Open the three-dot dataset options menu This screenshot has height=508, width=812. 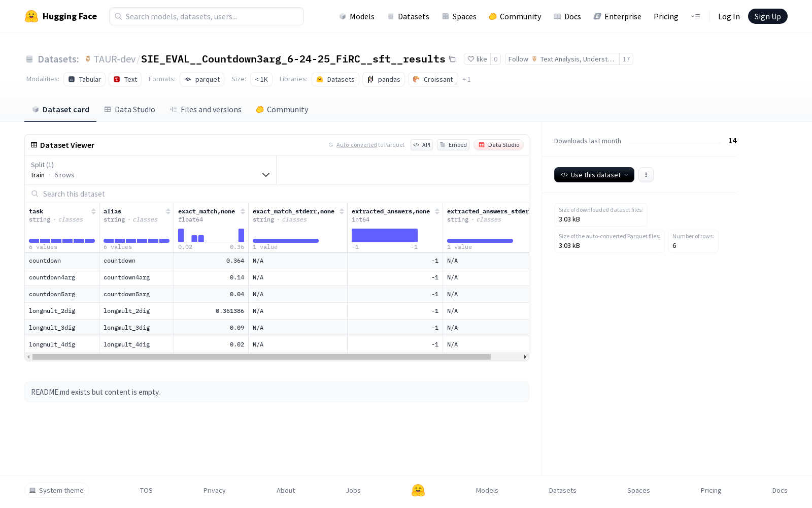646,175
